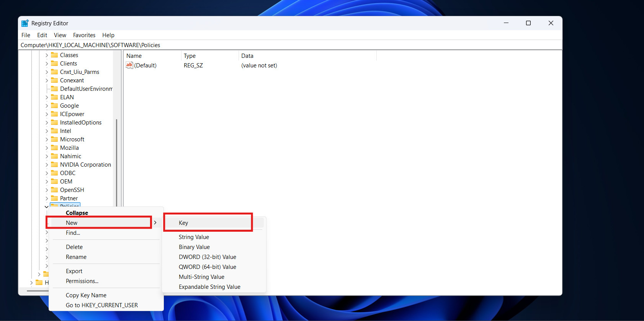Select the Classes folder icon
644x321 pixels.
pyautogui.click(x=54, y=55)
